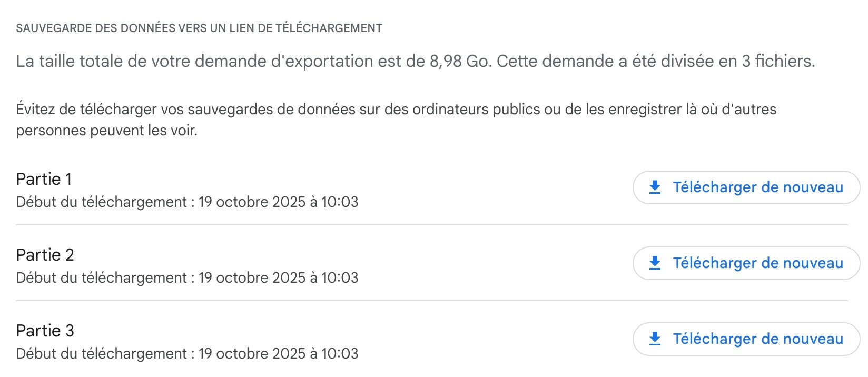Click the download arrow icon for Partie 2
The width and height of the screenshot is (868, 377).
point(655,263)
